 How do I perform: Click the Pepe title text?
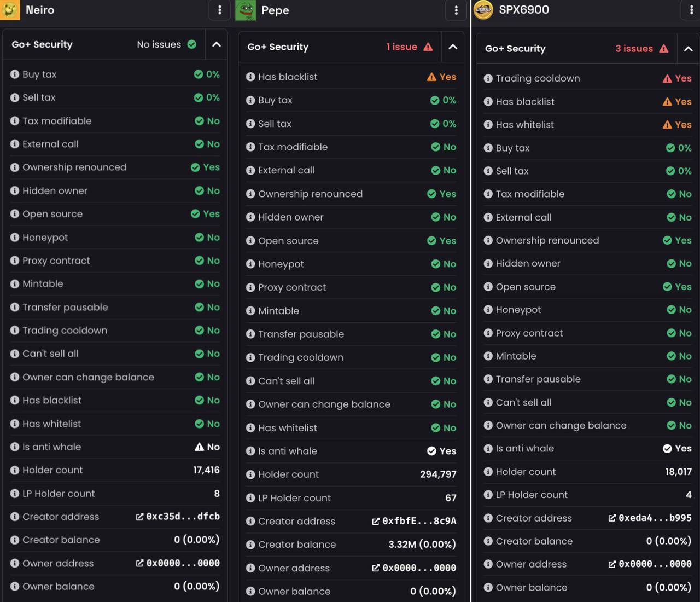(x=275, y=10)
